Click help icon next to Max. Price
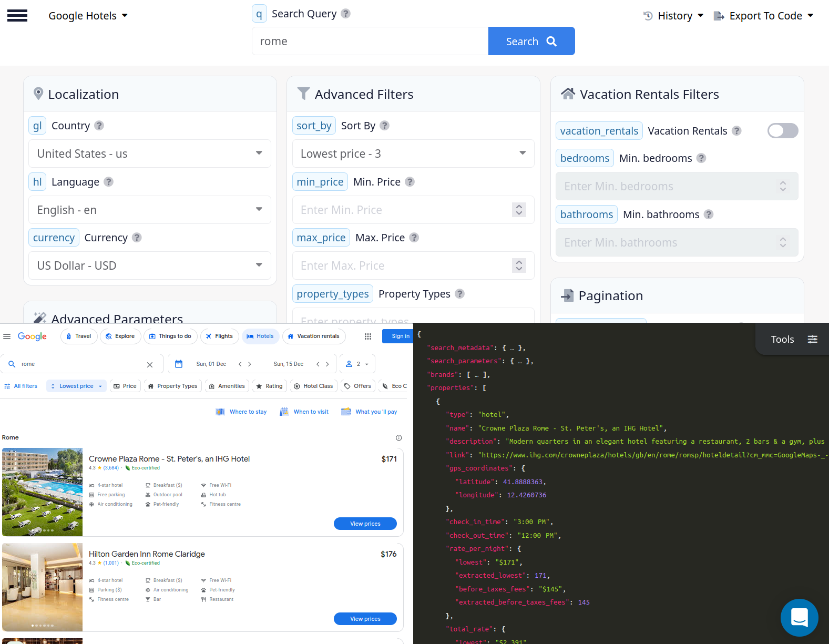Image resolution: width=829 pixels, height=644 pixels. point(414,238)
